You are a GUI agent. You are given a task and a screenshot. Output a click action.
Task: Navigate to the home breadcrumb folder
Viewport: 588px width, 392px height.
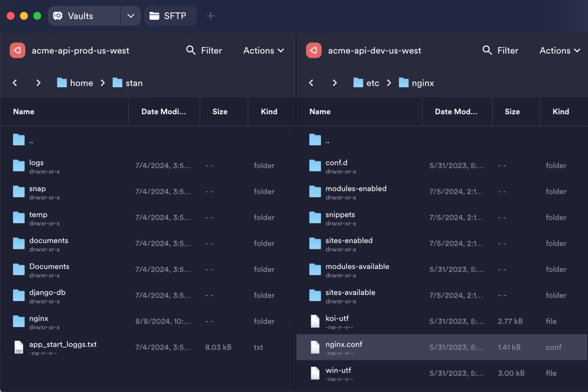point(75,83)
